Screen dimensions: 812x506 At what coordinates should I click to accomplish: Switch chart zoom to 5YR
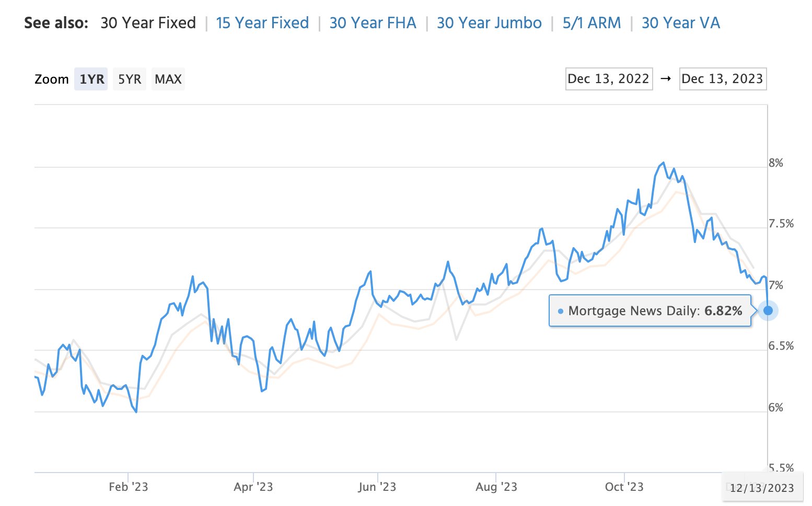(130, 79)
